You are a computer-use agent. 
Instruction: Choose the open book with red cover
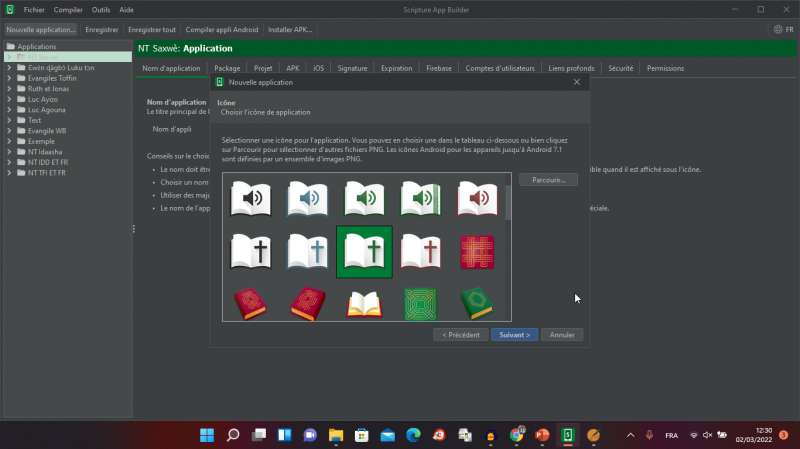point(364,303)
